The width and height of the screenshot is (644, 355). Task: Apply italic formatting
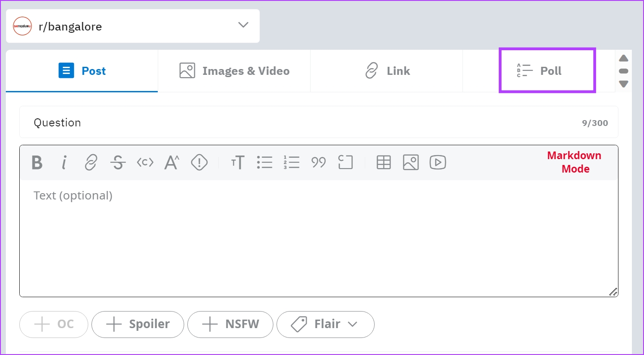pyautogui.click(x=64, y=162)
